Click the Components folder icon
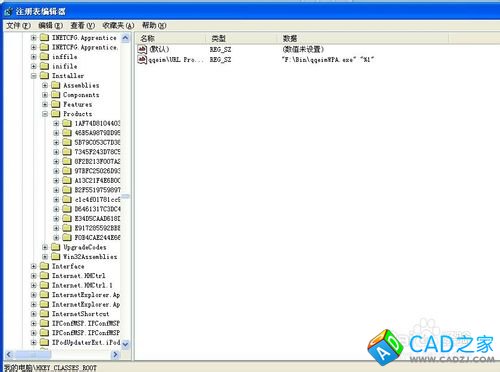 click(x=56, y=95)
